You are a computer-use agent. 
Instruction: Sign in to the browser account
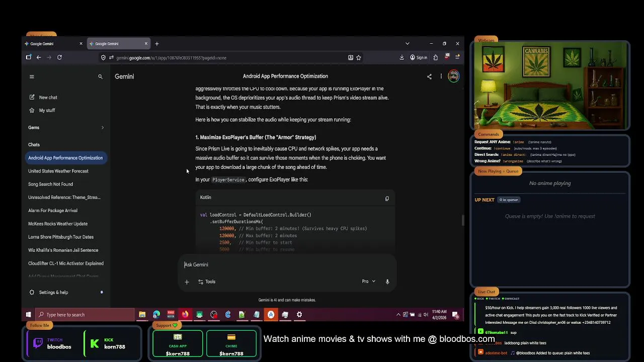pyautogui.click(x=419, y=57)
